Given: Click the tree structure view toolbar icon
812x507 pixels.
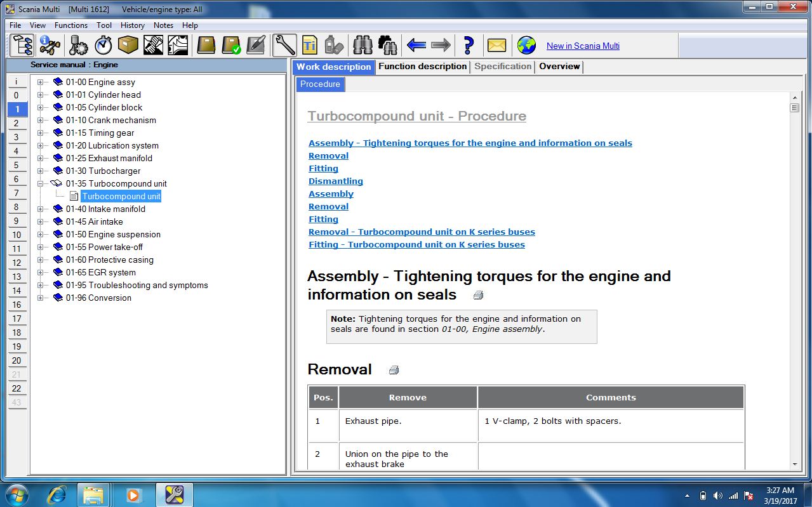Looking at the screenshot, I should point(22,45).
